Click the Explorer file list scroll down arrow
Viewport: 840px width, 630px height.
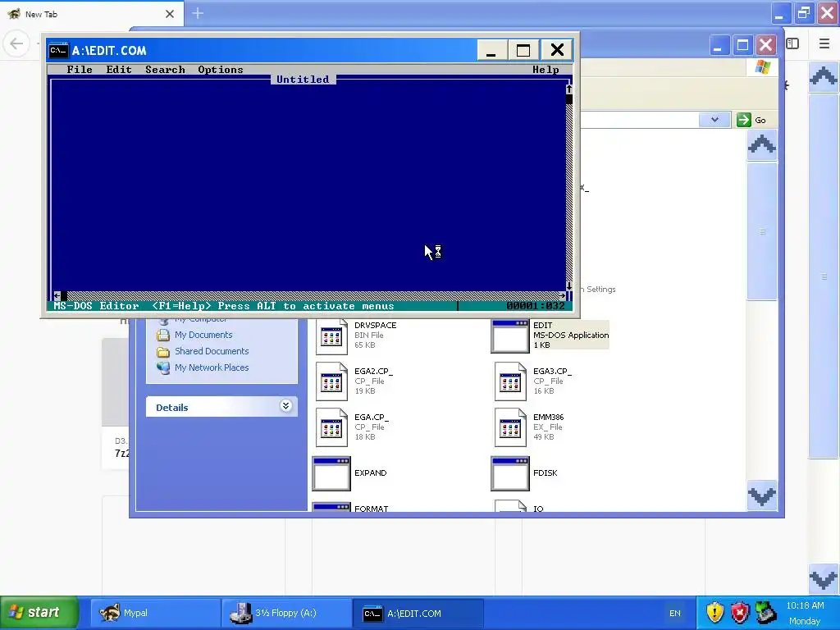762,496
